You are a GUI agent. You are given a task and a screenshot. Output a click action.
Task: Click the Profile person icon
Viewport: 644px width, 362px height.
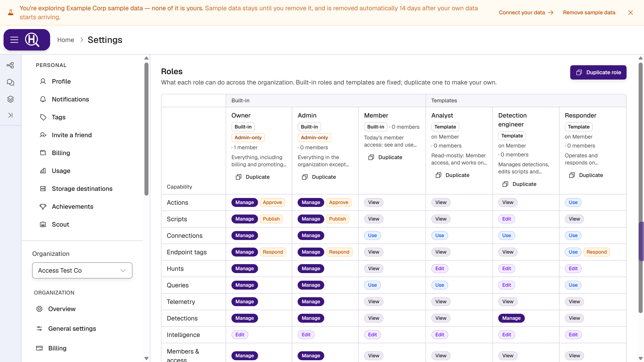[x=43, y=81]
